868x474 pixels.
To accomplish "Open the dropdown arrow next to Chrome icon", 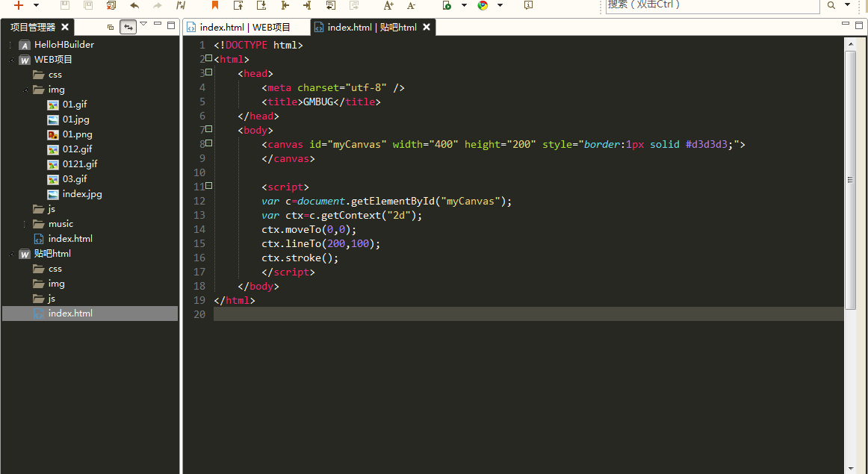I will click(500, 5).
